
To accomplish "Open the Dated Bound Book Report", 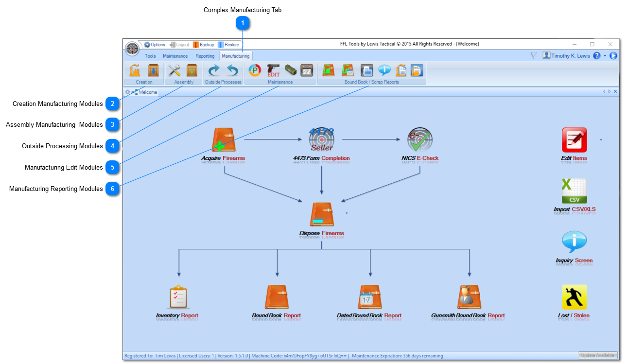I will (x=369, y=302).
